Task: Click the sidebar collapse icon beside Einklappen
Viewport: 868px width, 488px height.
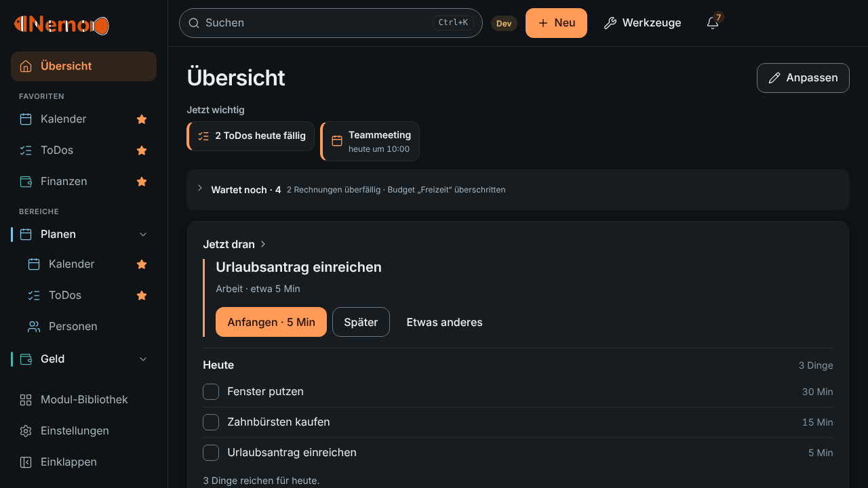Action: tap(26, 462)
